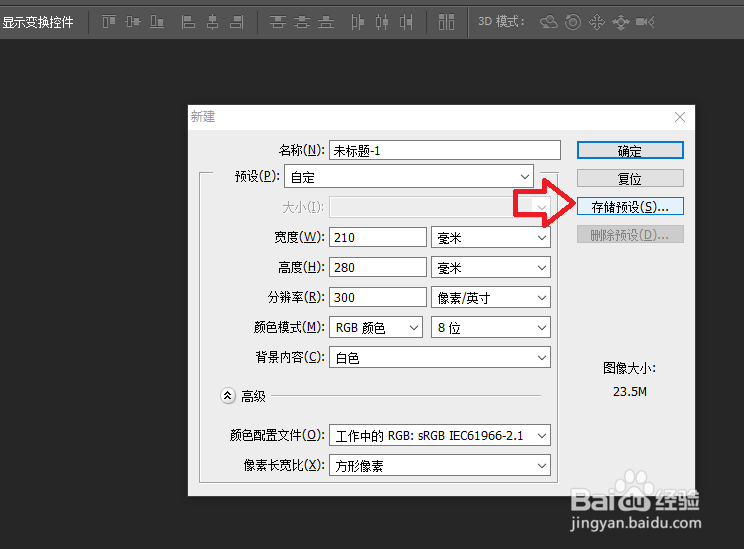744x549 pixels.
Task: Click the distribute horizontal centers icon
Action: (382, 22)
